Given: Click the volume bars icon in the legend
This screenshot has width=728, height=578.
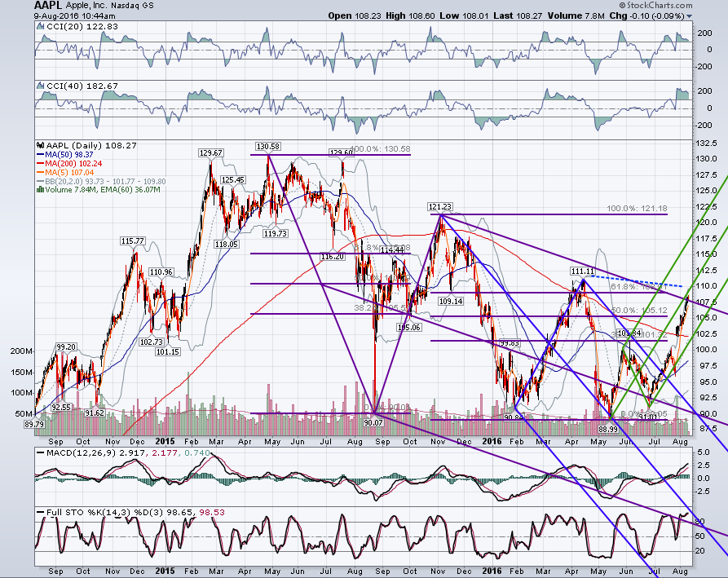Looking at the screenshot, I should [x=41, y=190].
